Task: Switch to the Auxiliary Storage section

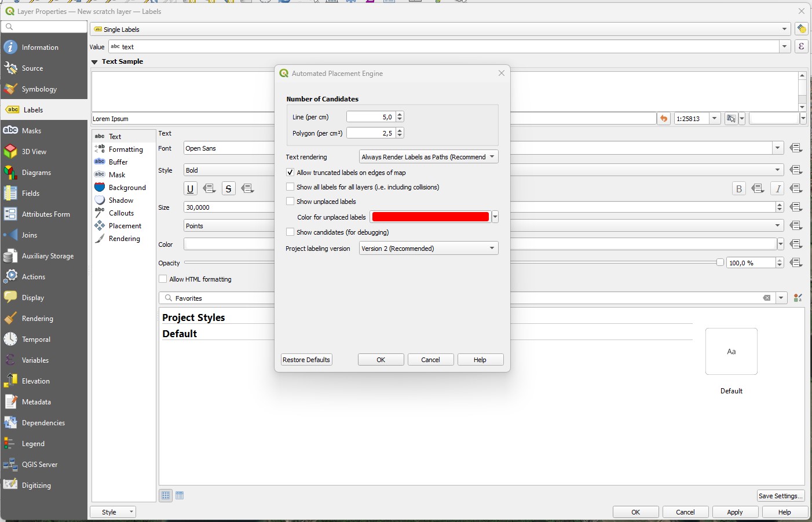Action: tap(49, 255)
